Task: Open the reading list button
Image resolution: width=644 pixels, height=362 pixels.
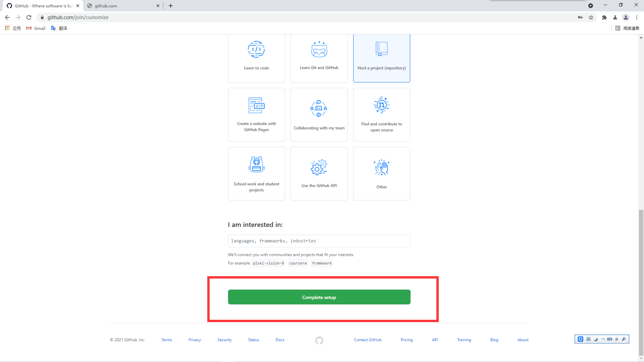Action: [628, 28]
